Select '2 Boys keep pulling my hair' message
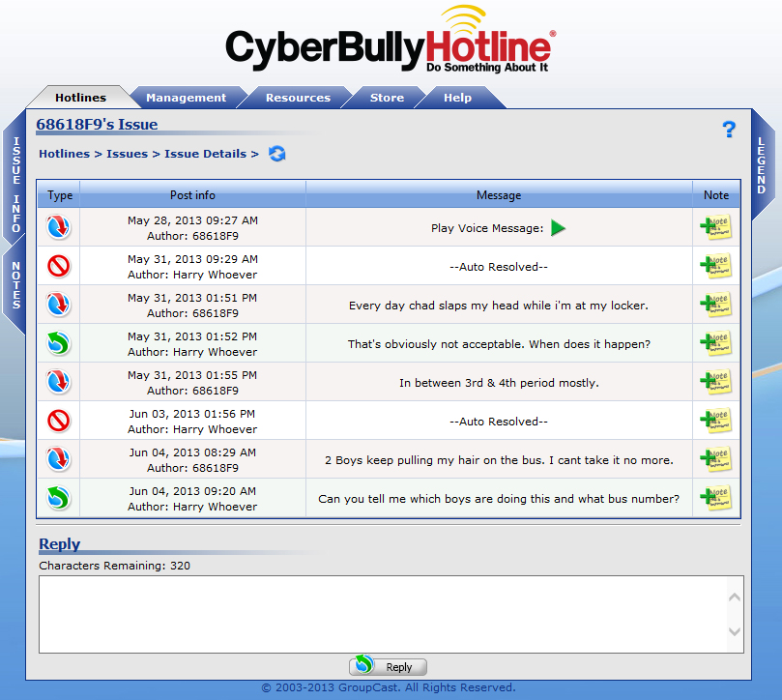This screenshot has width=782, height=700. (499, 460)
